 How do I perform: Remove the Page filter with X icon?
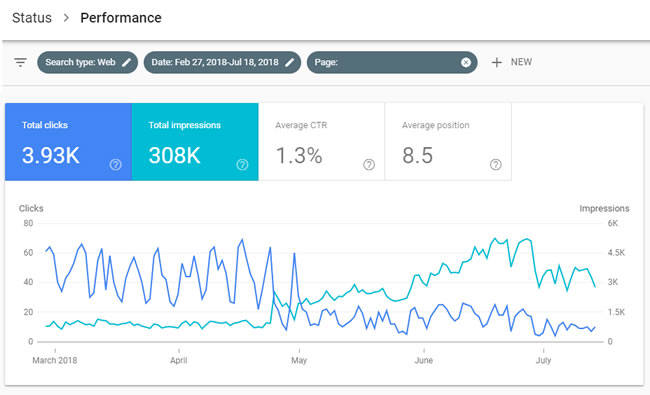point(466,63)
